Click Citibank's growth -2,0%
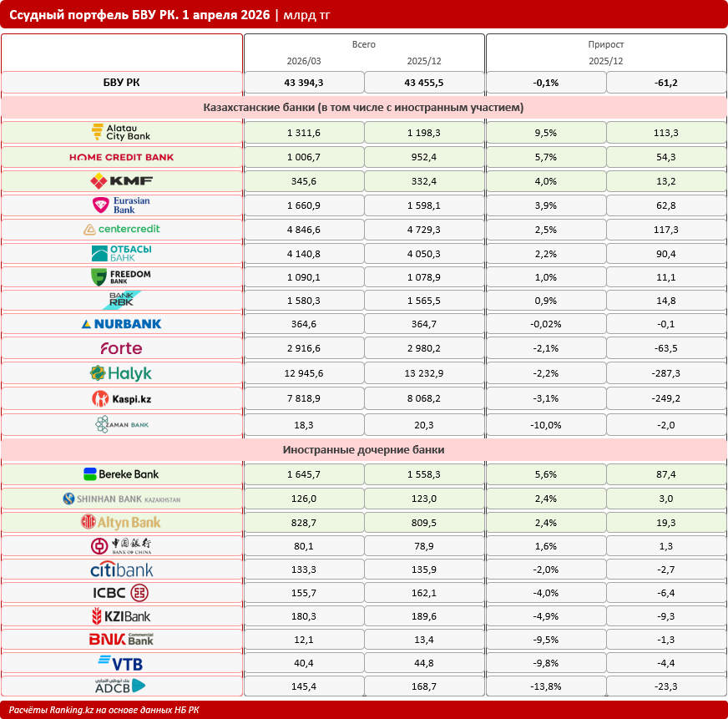 pos(545,570)
